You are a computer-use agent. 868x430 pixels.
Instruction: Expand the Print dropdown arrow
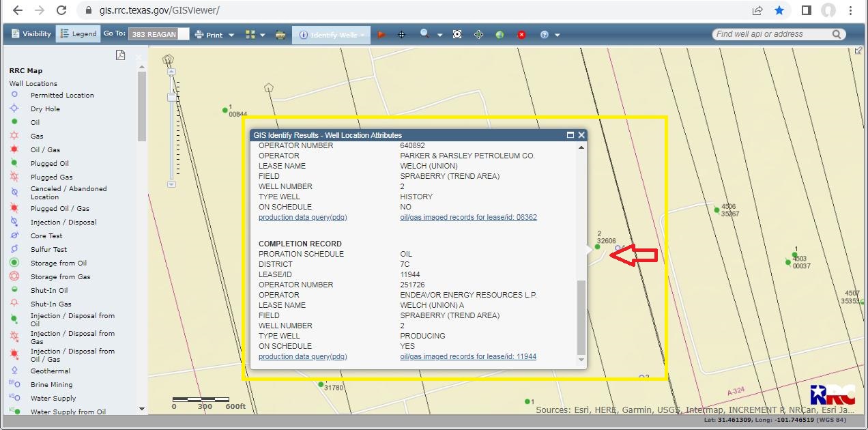tap(231, 35)
